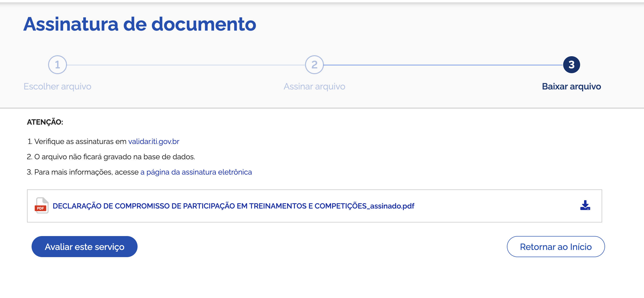Click the ATENÇÃO: label
Image resolution: width=644 pixels, height=298 pixels.
click(45, 122)
